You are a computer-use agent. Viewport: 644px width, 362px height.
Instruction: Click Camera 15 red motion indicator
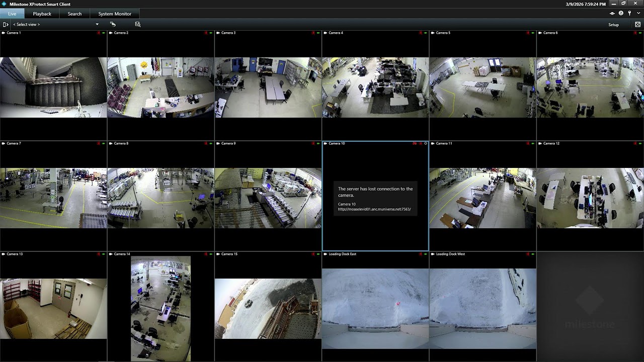pyautogui.click(x=313, y=254)
